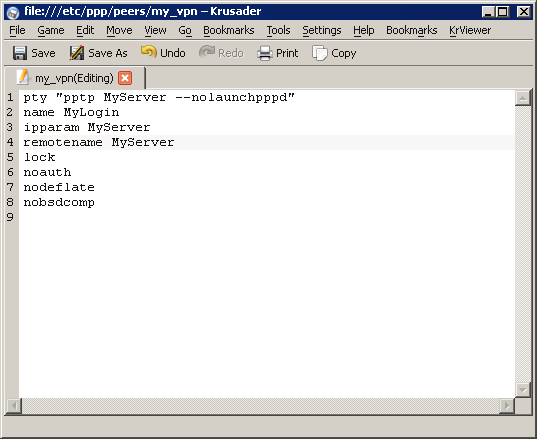Click the Copy pages icon
This screenshot has height=439, width=537.
point(320,53)
